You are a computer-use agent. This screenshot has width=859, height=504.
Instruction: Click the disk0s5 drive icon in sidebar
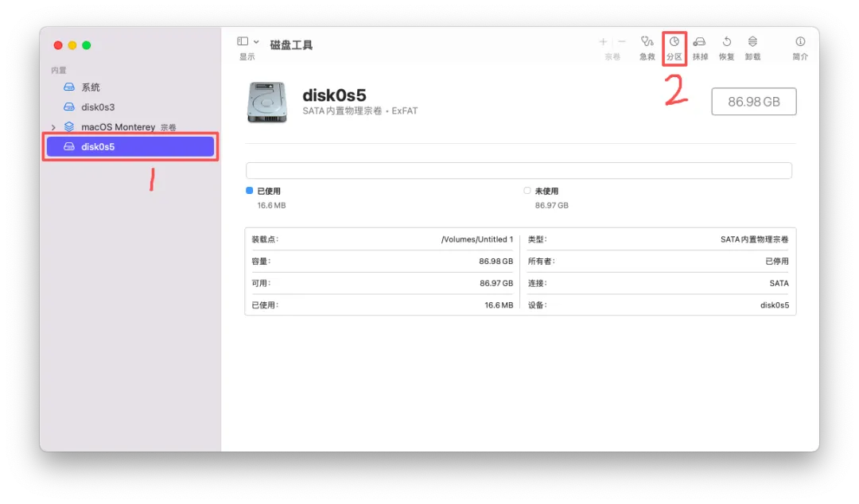69,146
